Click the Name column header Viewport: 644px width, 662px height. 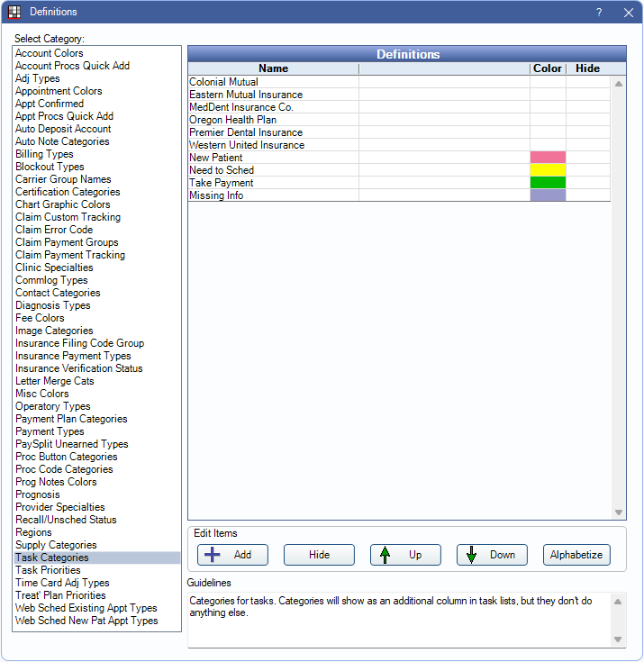point(273,68)
